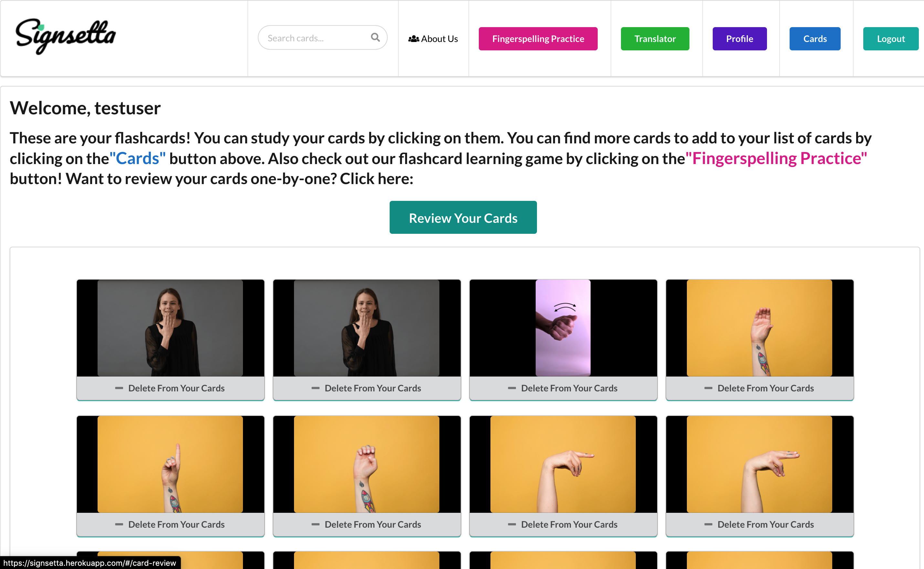
Task: Click minus icon on first card's delete bar
Action: 119,388
